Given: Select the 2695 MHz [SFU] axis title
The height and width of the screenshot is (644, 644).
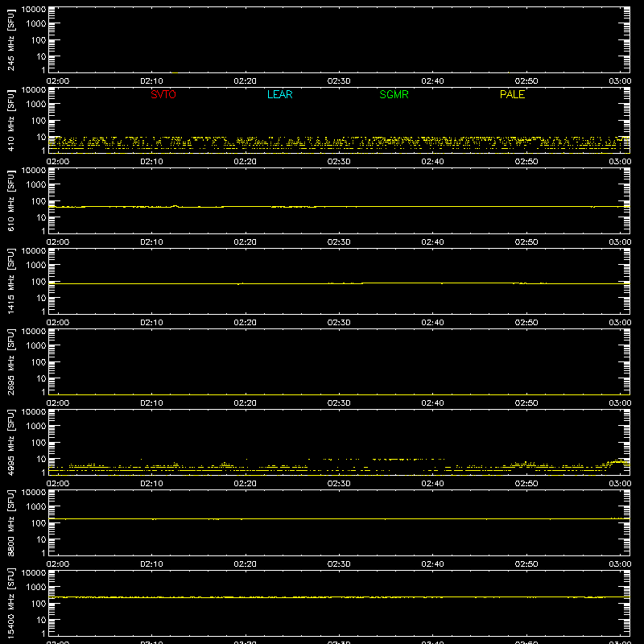Looking at the screenshot, I should point(10,362).
